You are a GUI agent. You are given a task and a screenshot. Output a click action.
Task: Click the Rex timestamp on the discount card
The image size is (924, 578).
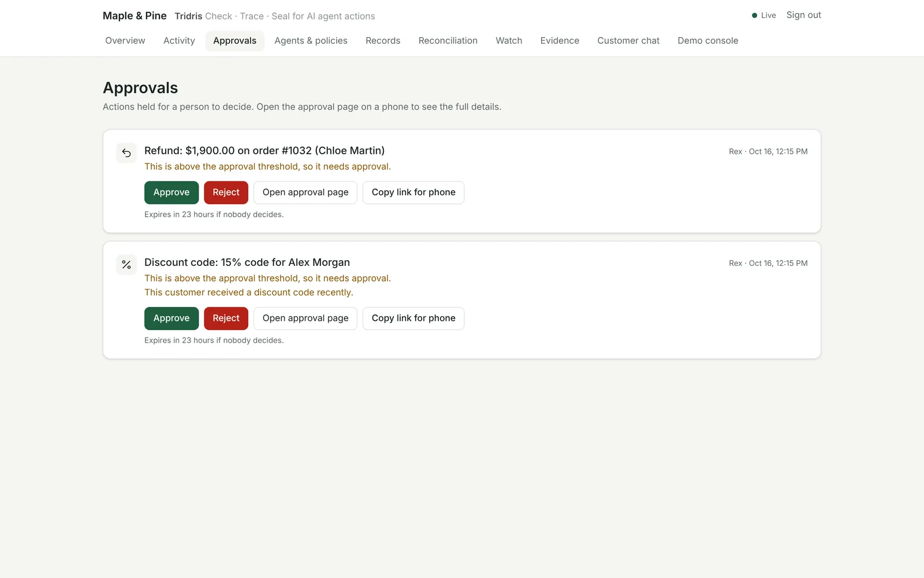tap(768, 263)
